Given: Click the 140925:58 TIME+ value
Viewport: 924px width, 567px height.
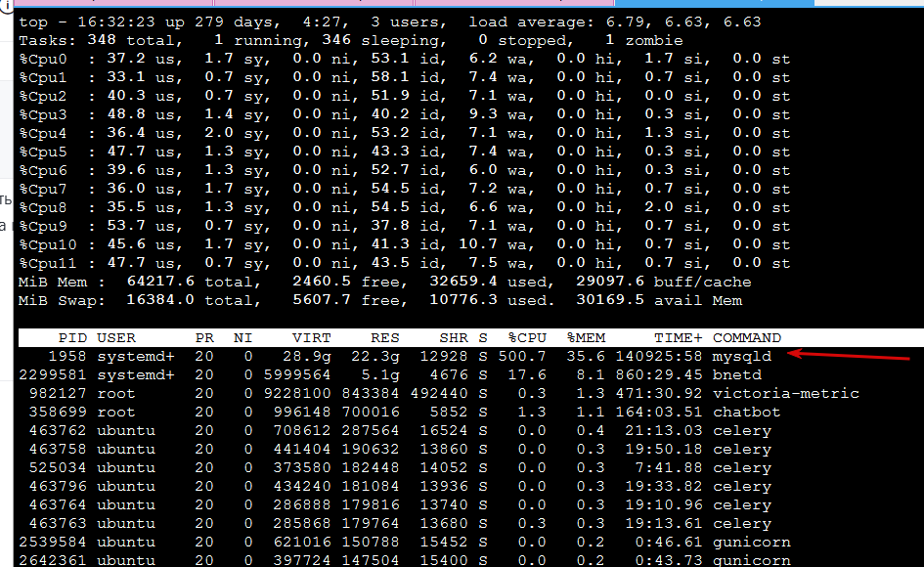Looking at the screenshot, I should pyautogui.click(x=659, y=357).
